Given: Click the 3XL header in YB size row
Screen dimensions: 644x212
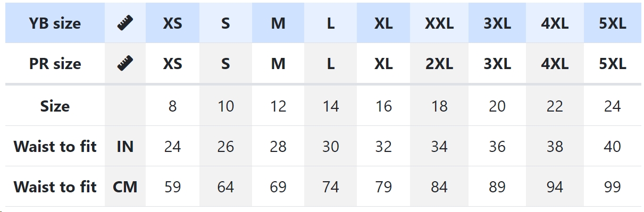Looking at the screenshot, I should pyautogui.click(x=497, y=23).
